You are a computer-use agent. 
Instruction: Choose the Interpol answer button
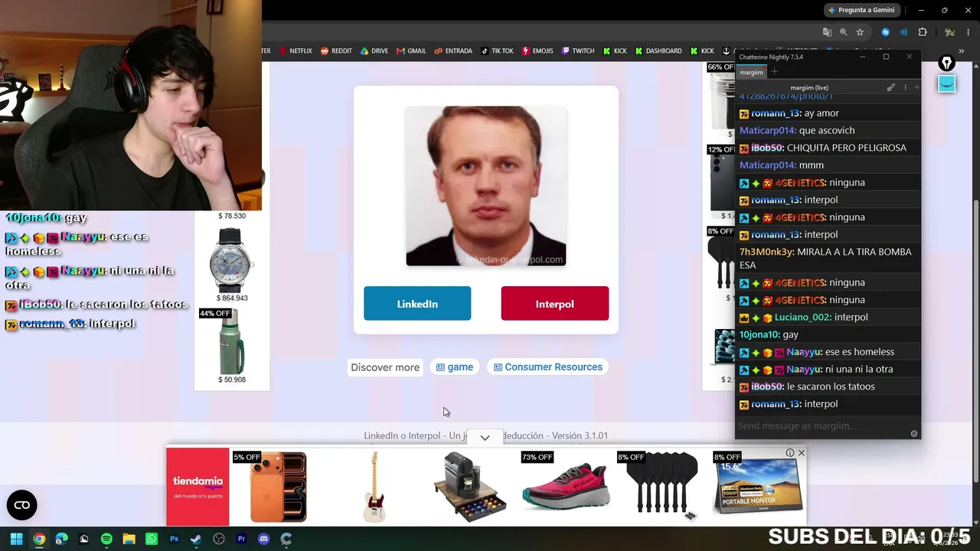[555, 304]
